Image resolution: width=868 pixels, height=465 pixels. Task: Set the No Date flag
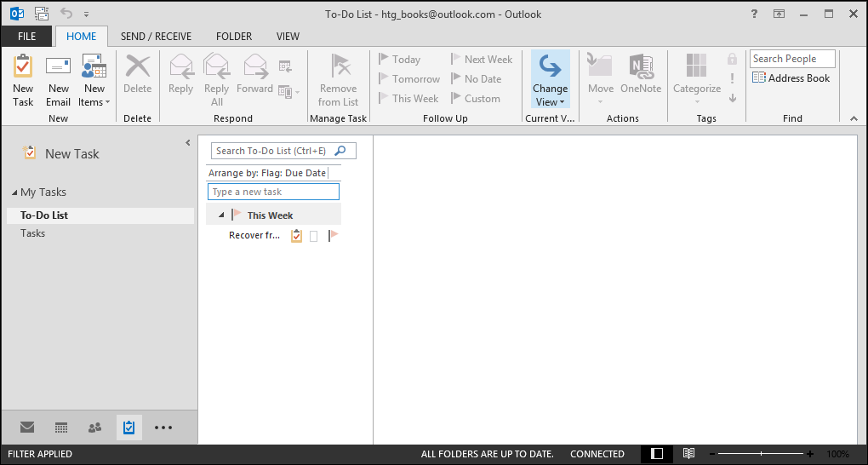coord(476,78)
